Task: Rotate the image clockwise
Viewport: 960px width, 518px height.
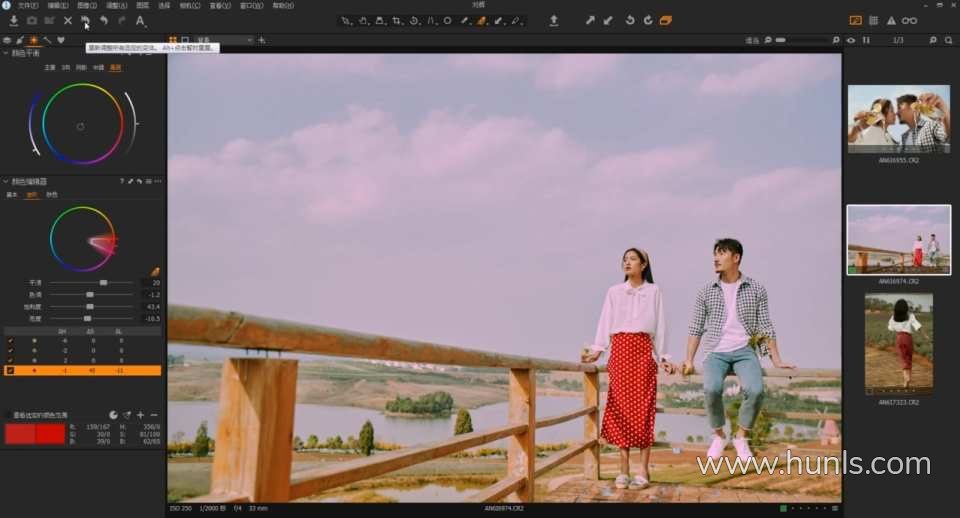Action: 648,20
